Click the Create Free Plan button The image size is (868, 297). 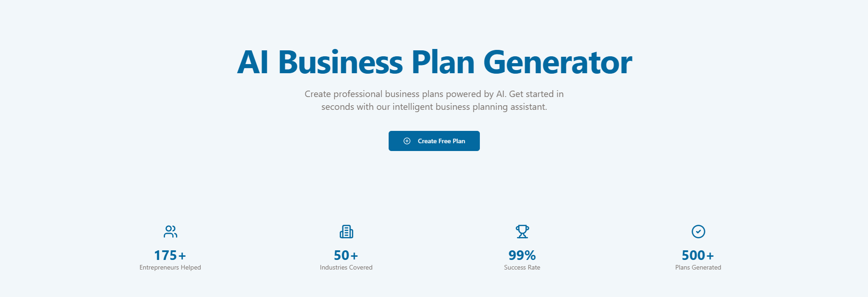click(434, 141)
